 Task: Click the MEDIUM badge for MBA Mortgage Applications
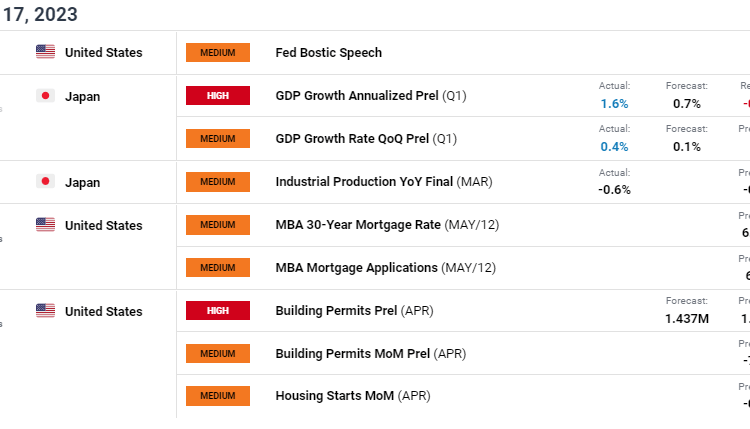click(218, 268)
